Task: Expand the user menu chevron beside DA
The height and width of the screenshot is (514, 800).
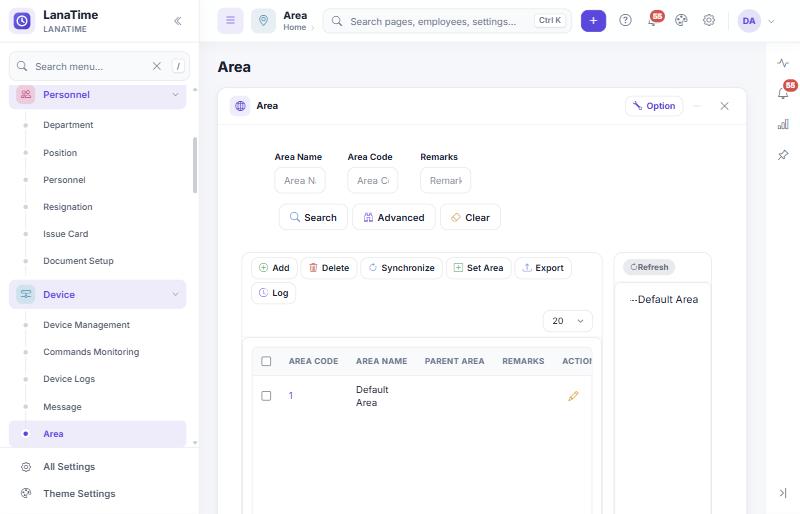Action: (771, 21)
